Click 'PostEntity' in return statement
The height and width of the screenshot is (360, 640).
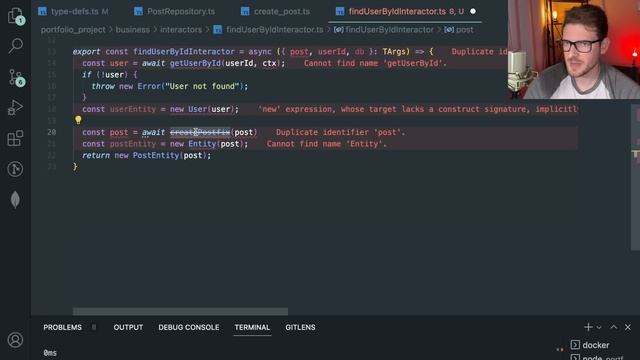coord(156,156)
